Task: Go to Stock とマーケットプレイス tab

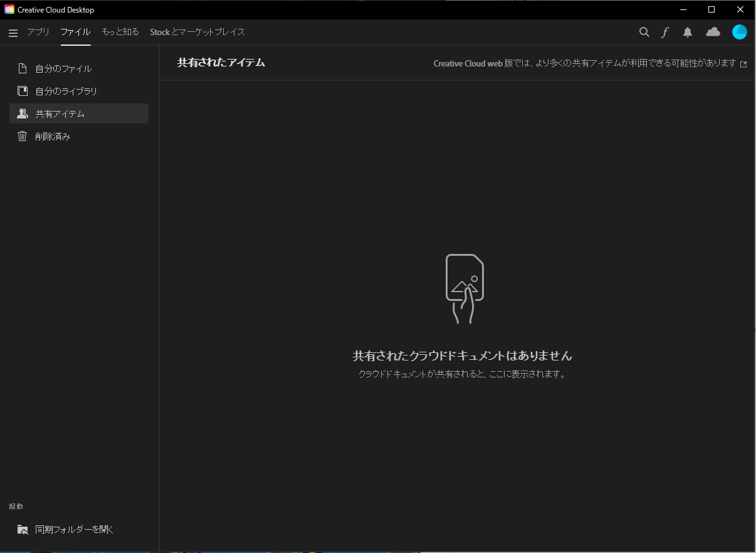Action: pos(197,32)
